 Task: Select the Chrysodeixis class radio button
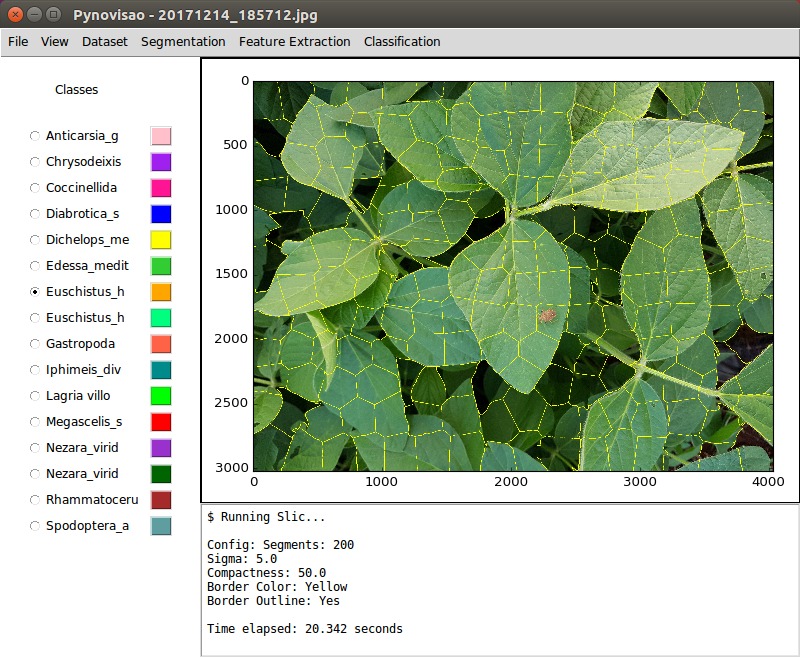coord(36,162)
